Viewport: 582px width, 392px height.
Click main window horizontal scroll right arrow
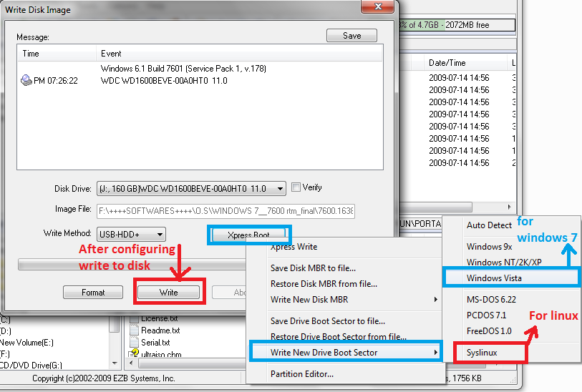pos(509,207)
